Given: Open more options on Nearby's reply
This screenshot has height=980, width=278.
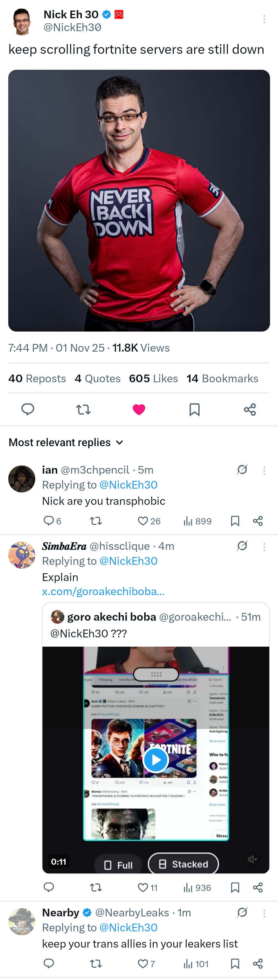Looking at the screenshot, I should (x=264, y=913).
